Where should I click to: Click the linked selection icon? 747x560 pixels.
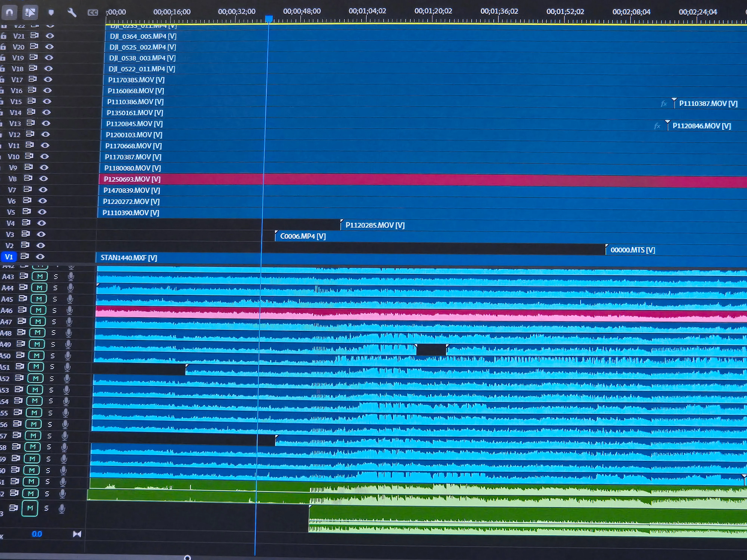30,13
